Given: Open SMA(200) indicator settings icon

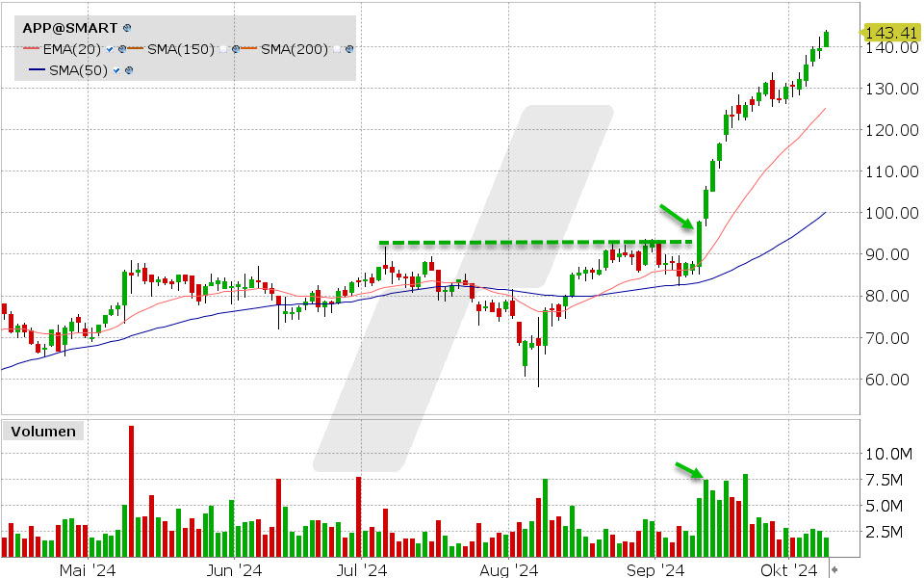Looking at the screenshot, I should (x=349, y=49).
